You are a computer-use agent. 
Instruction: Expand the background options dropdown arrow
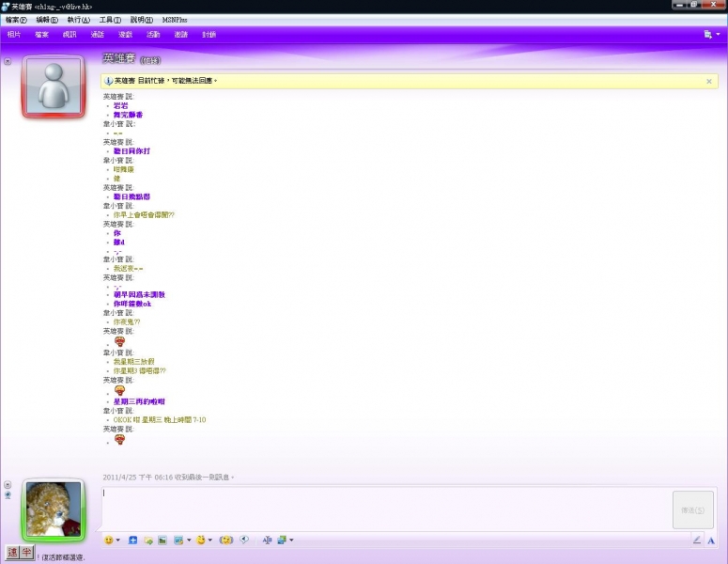189,540
